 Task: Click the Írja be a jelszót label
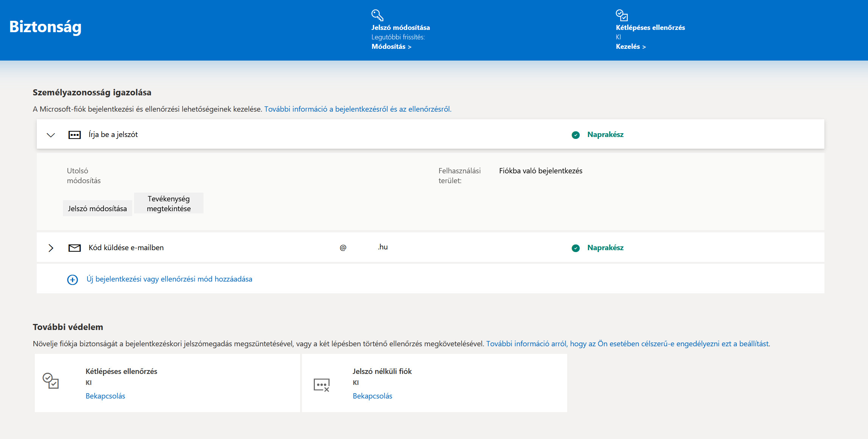(x=113, y=134)
